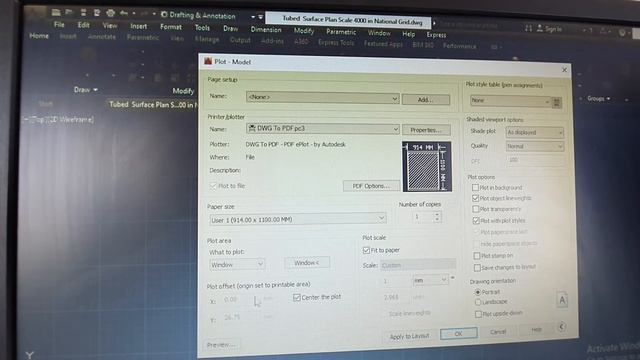Image resolution: width=640 pixels, height=360 pixels.
Task: Open the File menu
Action: (x=59, y=24)
